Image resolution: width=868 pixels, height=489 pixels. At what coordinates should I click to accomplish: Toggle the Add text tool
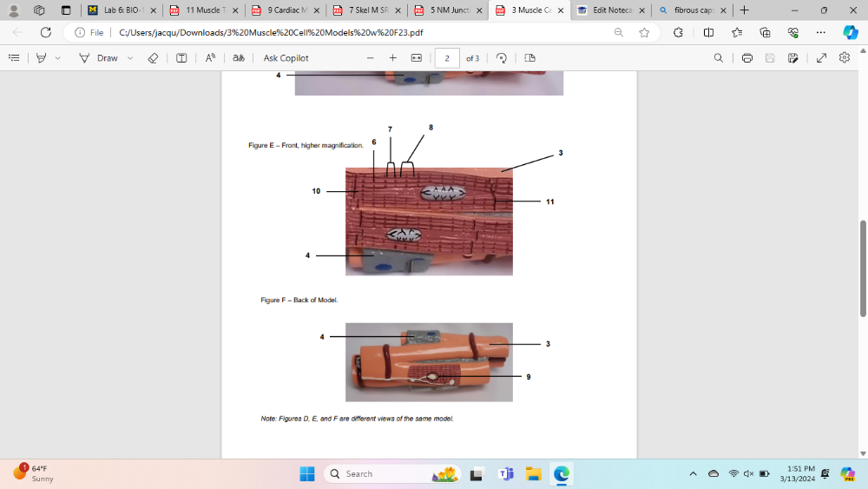181,58
